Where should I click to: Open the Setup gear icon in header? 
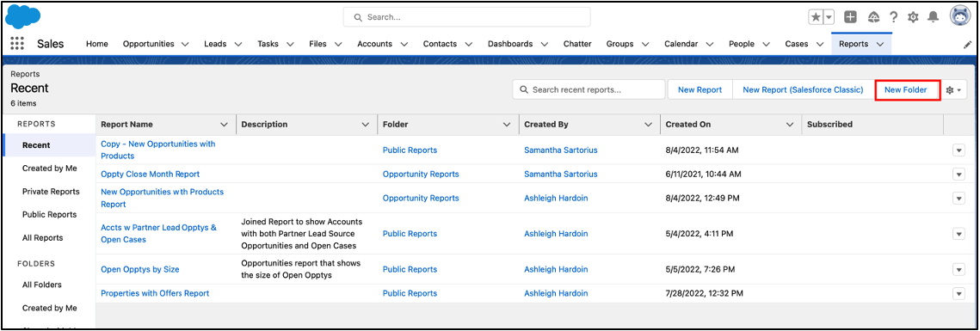(913, 17)
